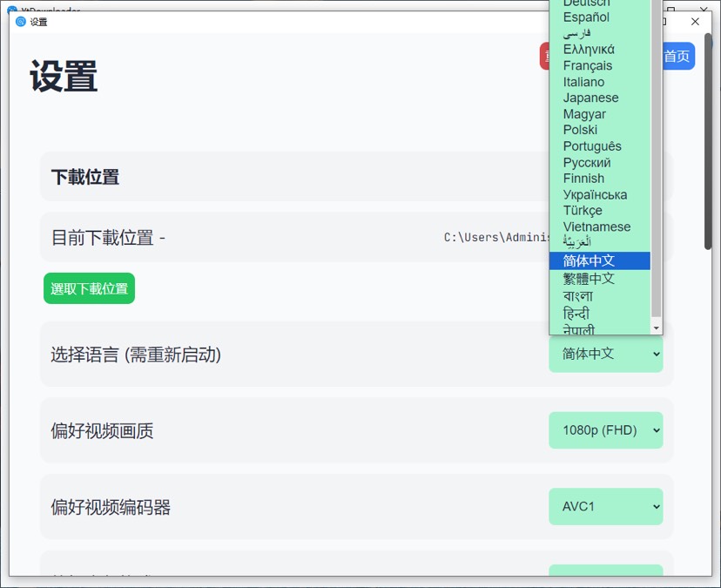The image size is (721, 588).
Task: Select the Arabic العربية language option
Action: [600, 242]
